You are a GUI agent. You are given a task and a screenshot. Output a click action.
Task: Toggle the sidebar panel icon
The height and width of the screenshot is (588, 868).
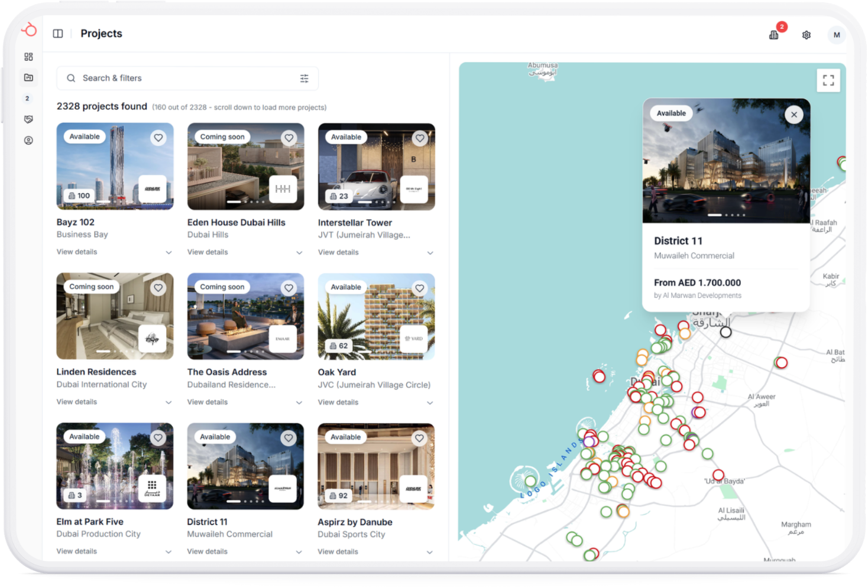coord(58,34)
